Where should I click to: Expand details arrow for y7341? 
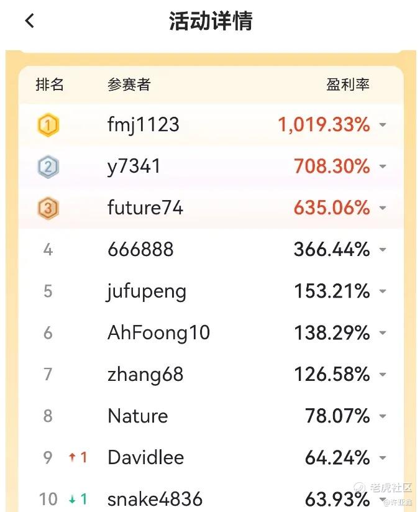383,167
